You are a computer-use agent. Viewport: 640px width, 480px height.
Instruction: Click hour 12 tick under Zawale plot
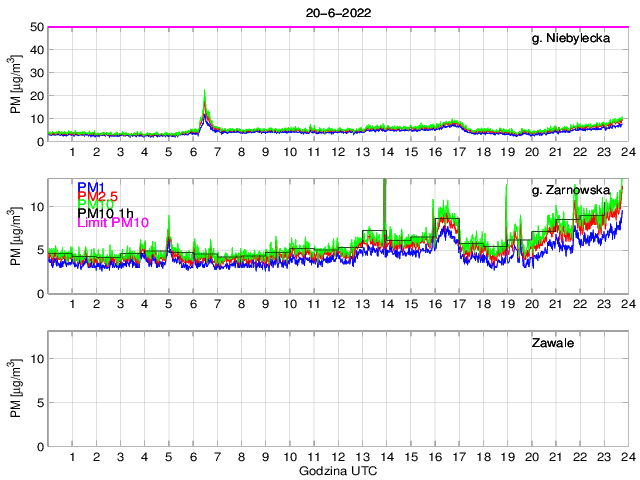pyautogui.click(x=337, y=457)
